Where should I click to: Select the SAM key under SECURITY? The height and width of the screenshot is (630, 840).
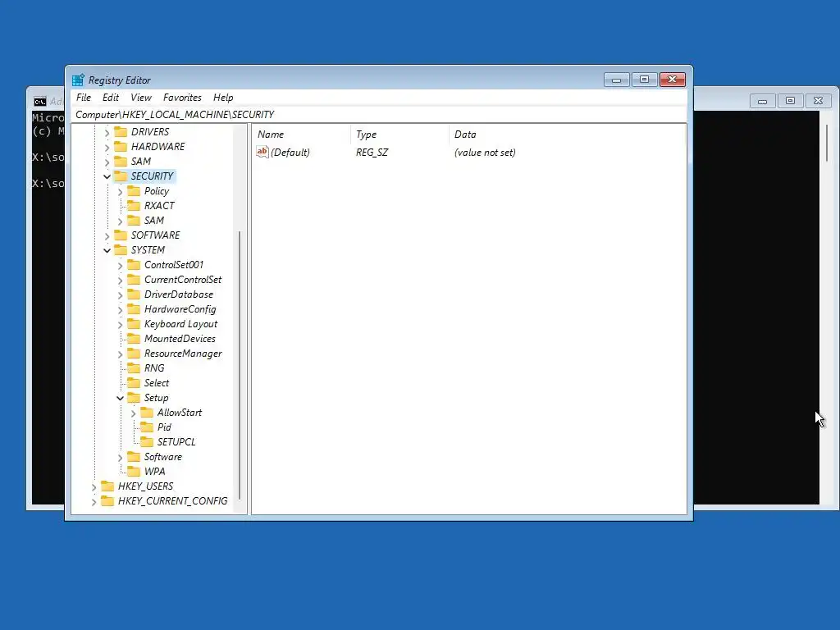coord(153,220)
